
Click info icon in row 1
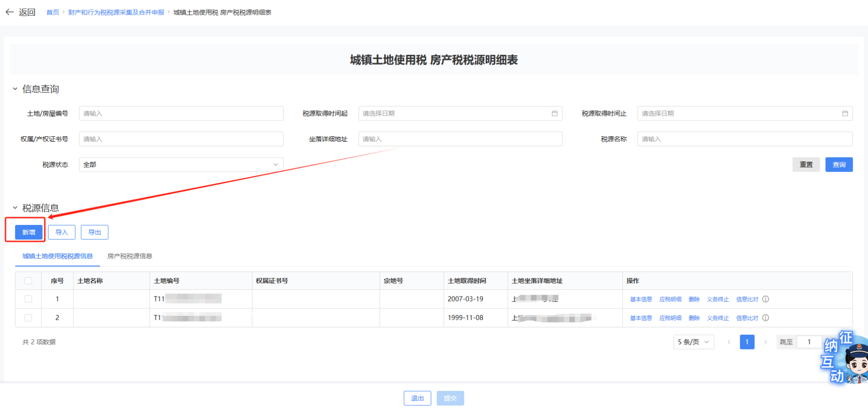click(766, 299)
